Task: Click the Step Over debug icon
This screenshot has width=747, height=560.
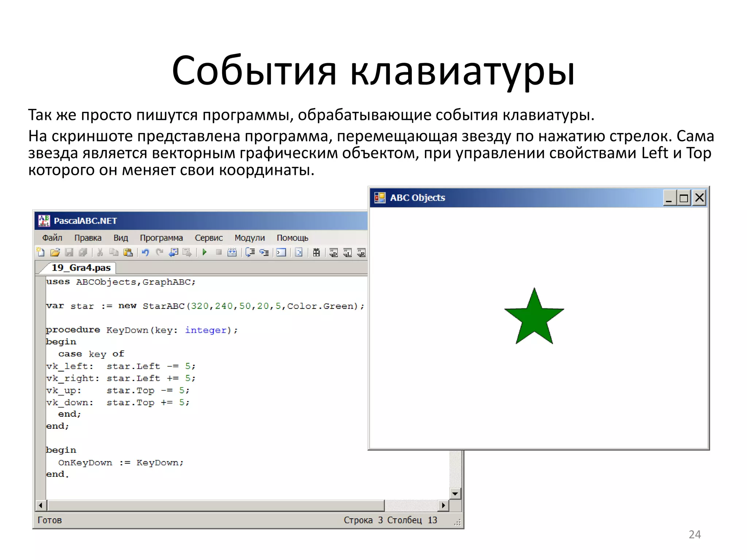Action: (x=250, y=252)
